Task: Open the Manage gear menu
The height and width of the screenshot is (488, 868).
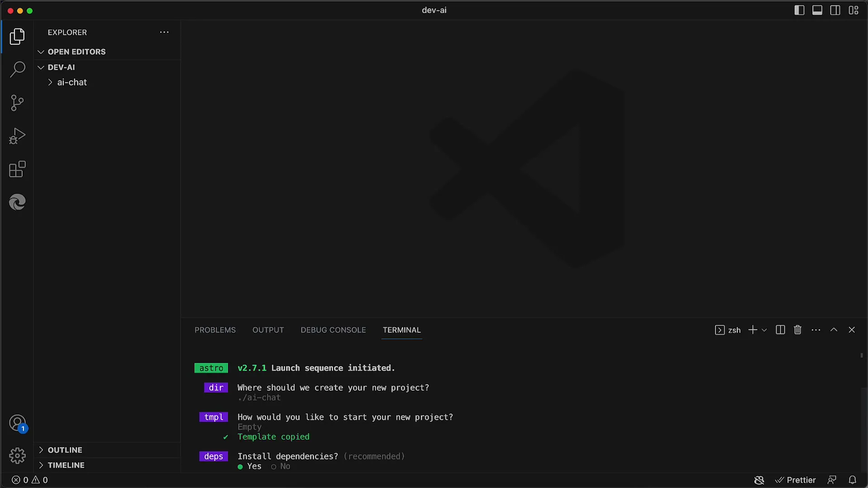Action: (x=17, y=456)
